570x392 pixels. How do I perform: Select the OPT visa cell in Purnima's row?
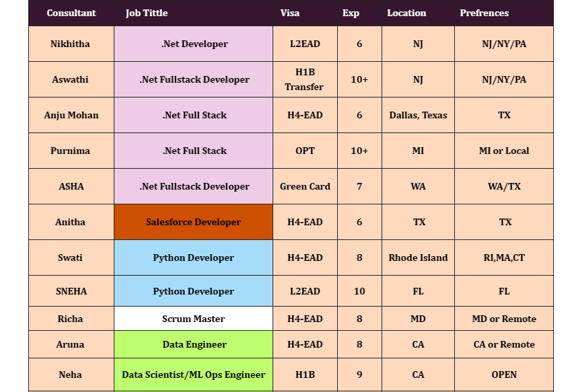304,151
